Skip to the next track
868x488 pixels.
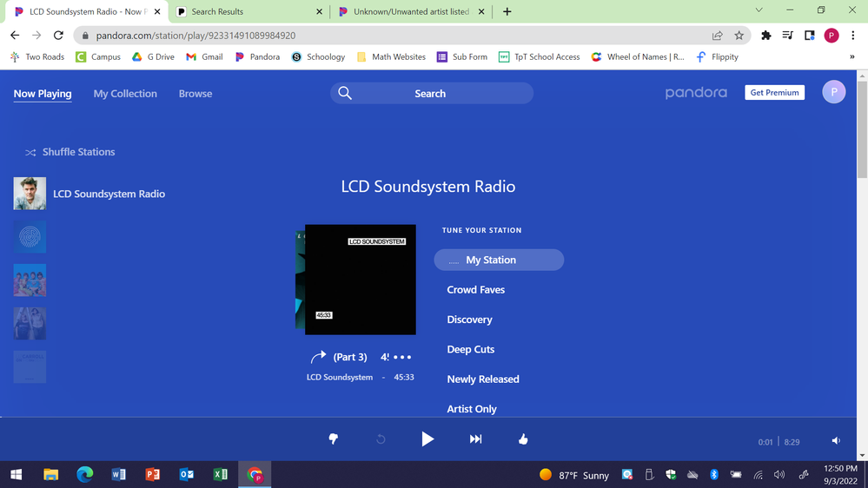(x=475, y=439)
